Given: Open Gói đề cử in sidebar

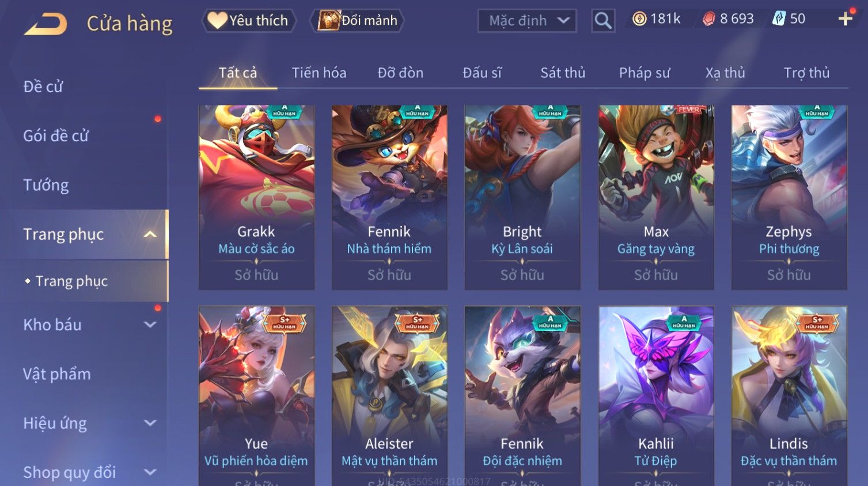Looking at the screenshot, I should pos(56,136).
